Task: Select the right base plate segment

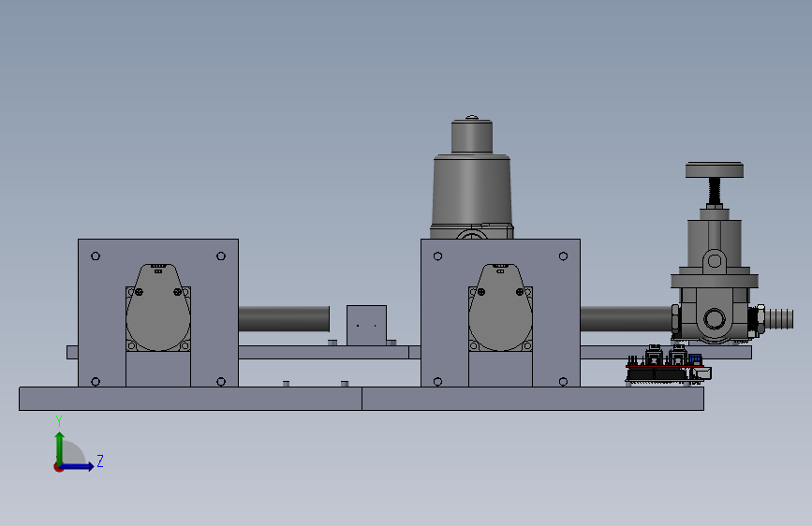Action: [533, 399]
